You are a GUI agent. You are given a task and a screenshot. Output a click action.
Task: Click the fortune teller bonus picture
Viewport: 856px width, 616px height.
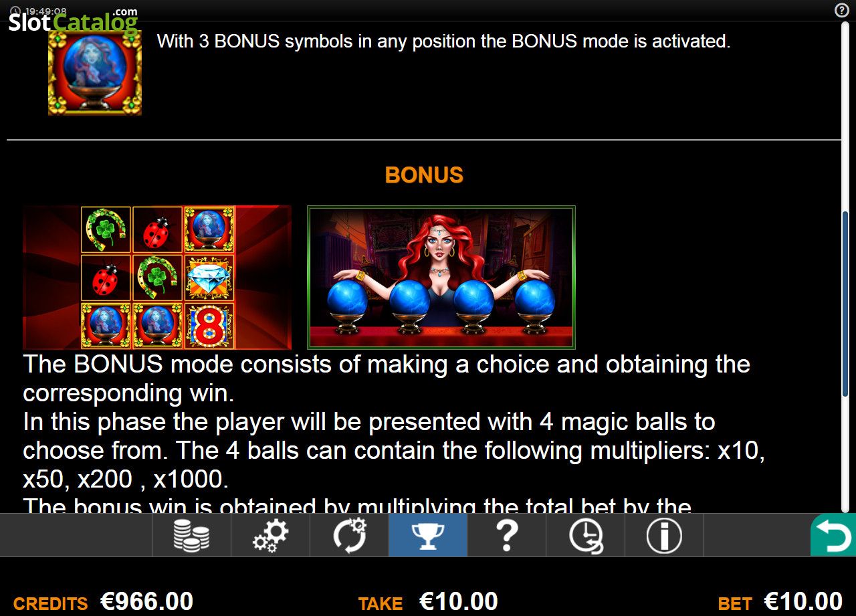[x=441, y=278]
